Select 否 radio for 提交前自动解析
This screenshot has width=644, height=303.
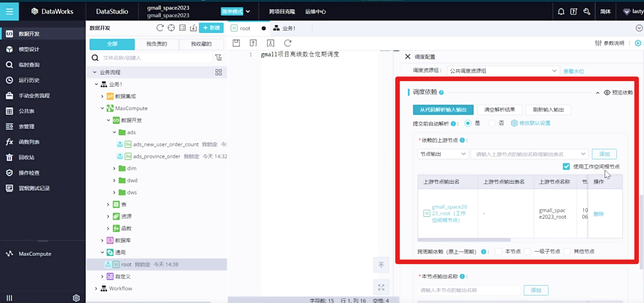pyautogui.click(x=492, y=123)
